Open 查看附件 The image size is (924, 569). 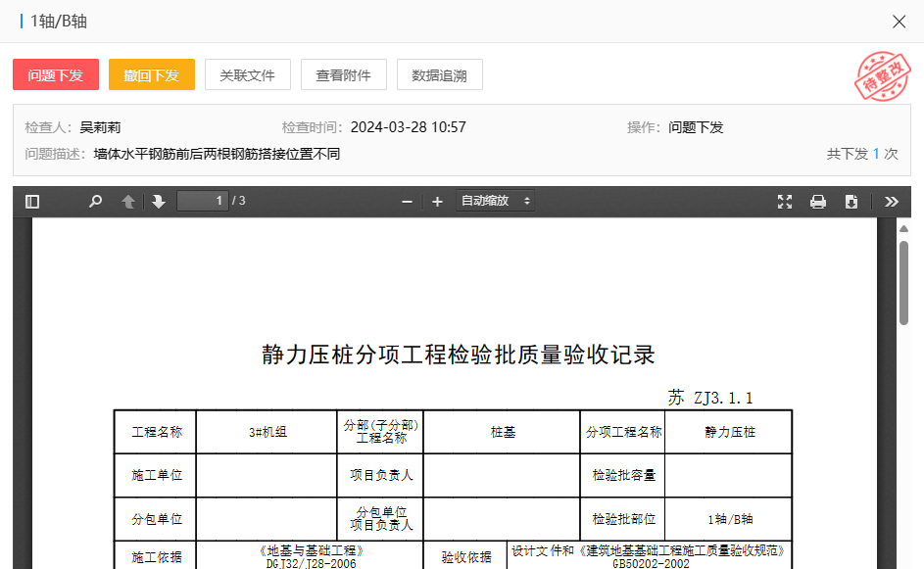344,74
